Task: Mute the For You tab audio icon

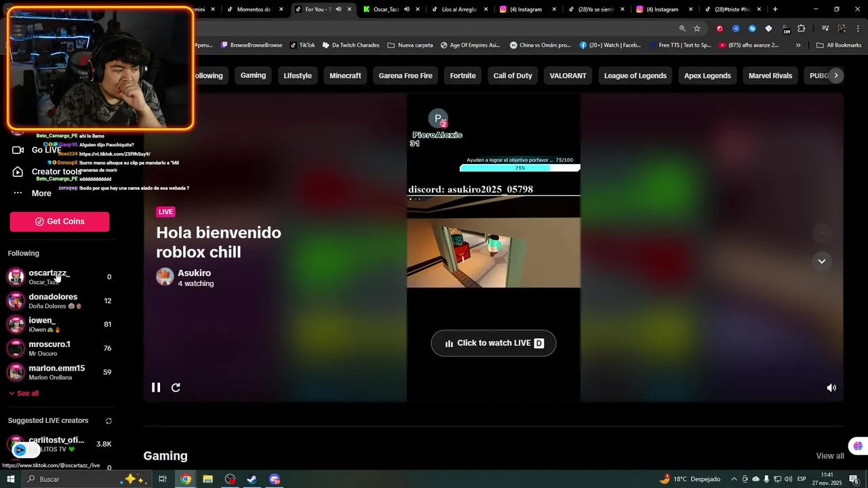Action: (338, 9)
